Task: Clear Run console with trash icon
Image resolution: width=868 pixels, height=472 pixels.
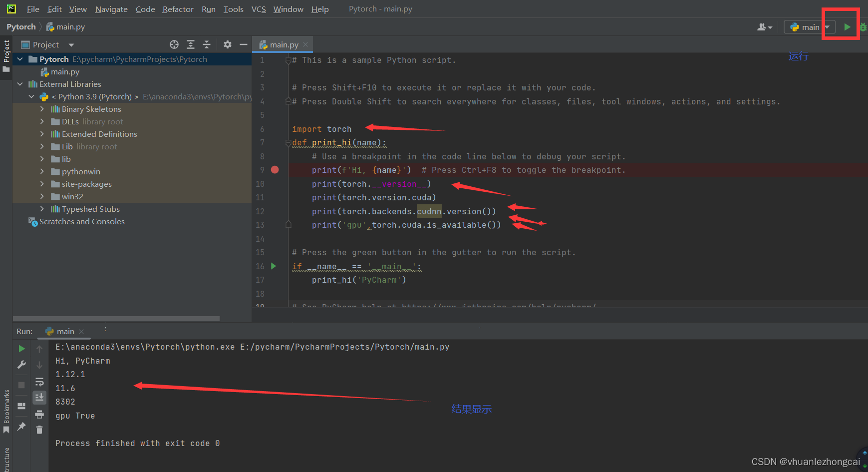Action: click(x=39, y=430)
